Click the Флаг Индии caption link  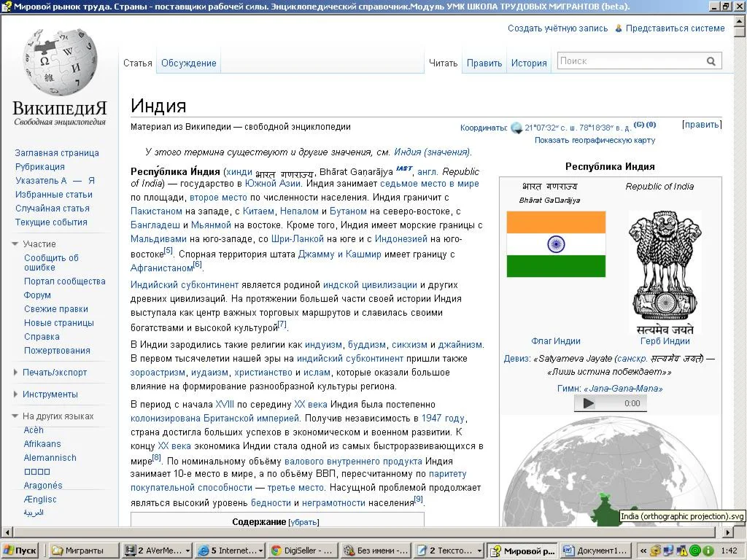point(555,341)
